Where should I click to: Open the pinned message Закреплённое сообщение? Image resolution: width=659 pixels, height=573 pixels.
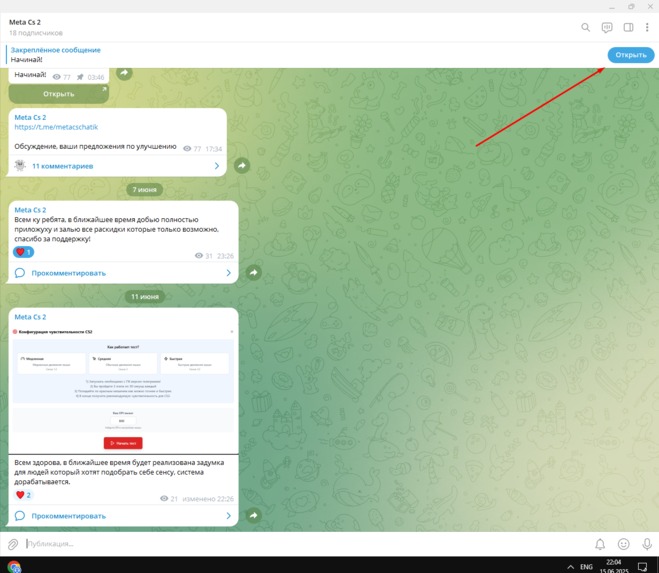pos(55,55)
